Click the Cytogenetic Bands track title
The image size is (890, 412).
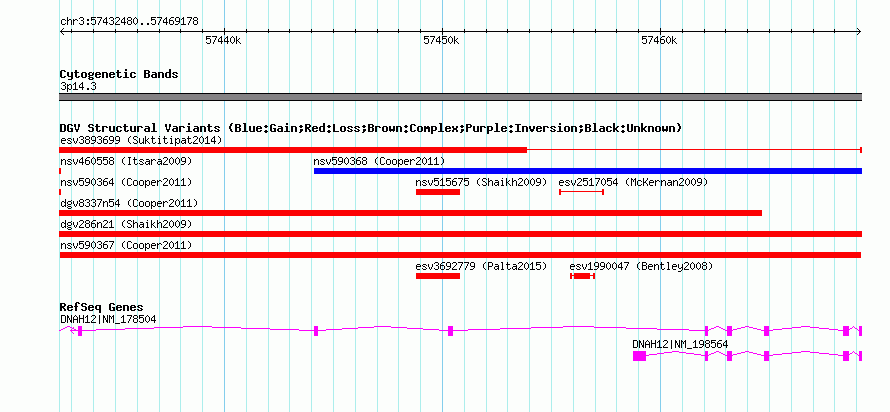coord(119,74)
